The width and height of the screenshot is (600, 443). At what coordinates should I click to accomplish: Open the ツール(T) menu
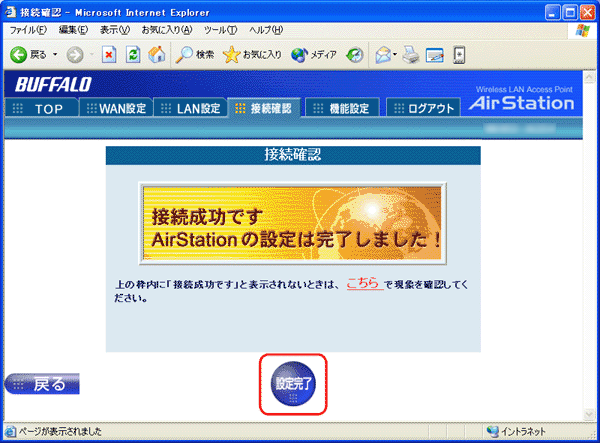pyautogui.click(x=220, y=30)
